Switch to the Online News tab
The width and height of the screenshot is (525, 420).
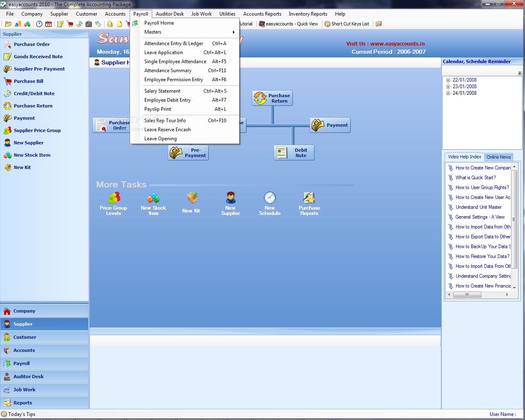point(498,157)
